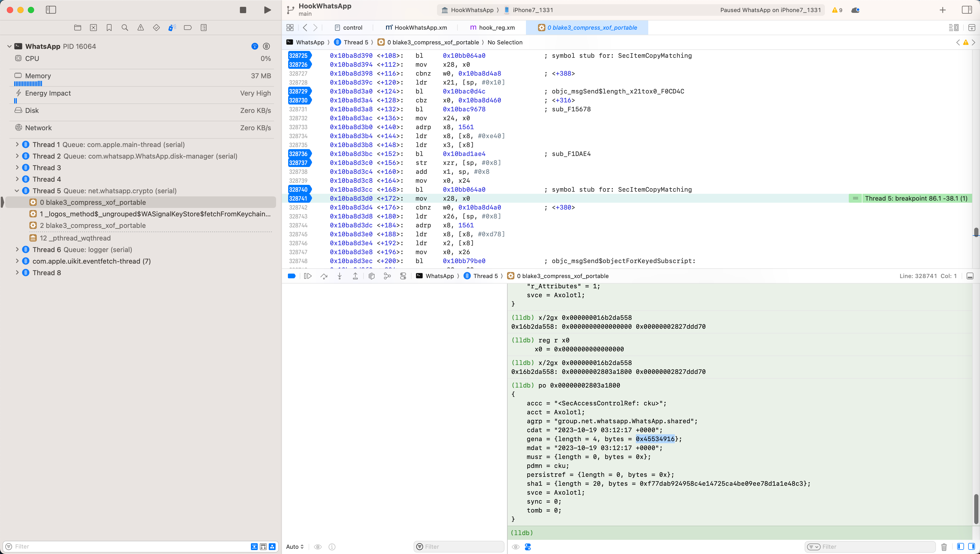
Task: Click the HookWhatsApp scheme selector
Action: tap(467, 10)
